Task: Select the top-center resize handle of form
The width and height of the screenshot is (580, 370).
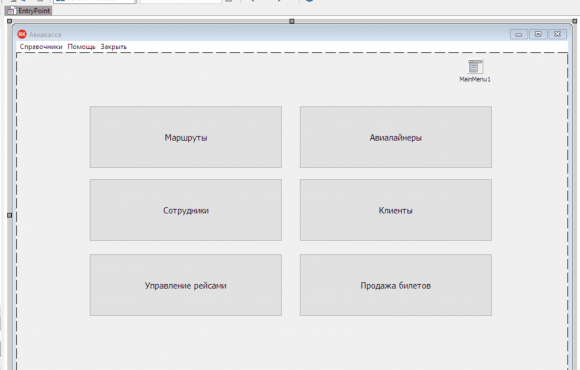Action: coord(291,21)
